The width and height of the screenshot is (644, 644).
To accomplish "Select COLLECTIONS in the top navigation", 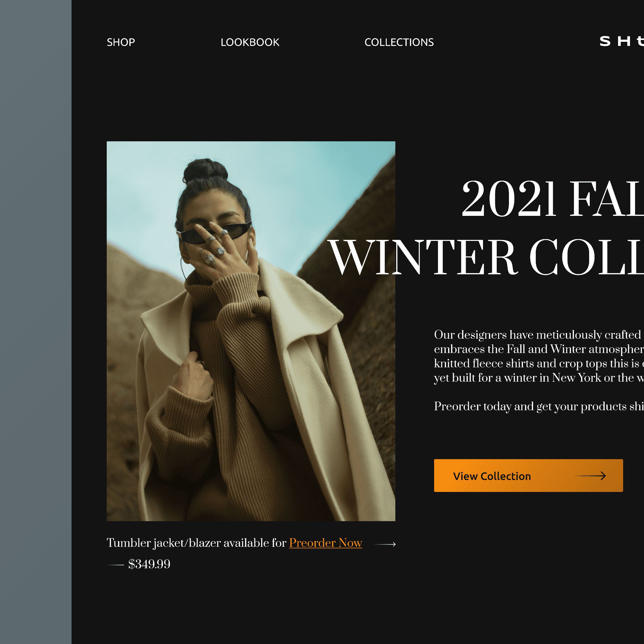I will point(399,42).
